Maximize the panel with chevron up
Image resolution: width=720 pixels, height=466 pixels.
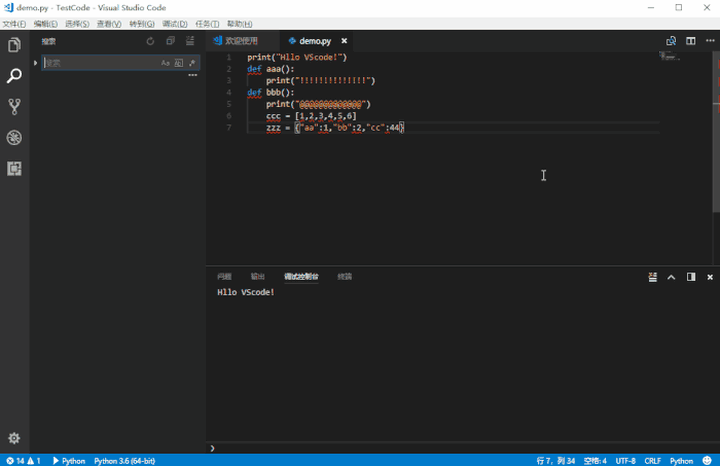pyautogui.click(x=671, y=277)
